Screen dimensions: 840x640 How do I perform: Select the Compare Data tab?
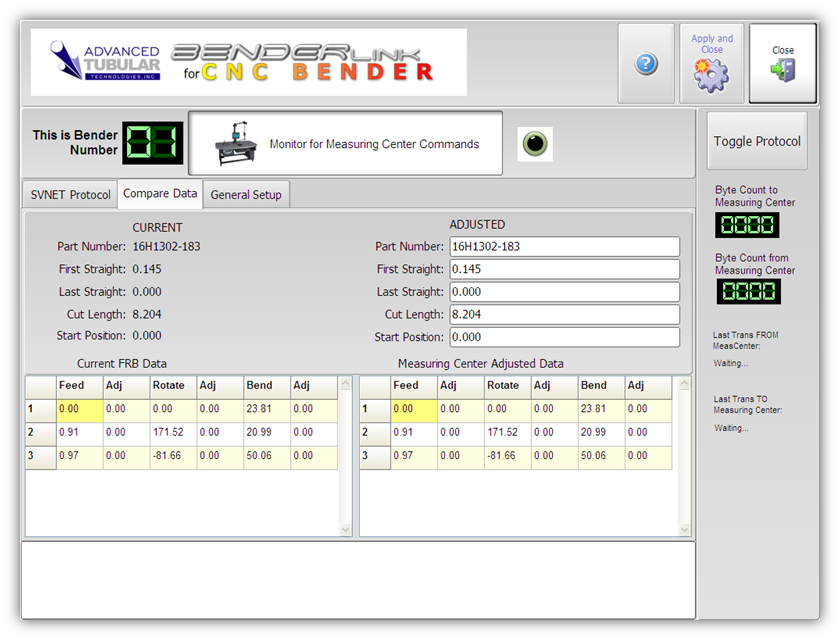tap(160, 194)
